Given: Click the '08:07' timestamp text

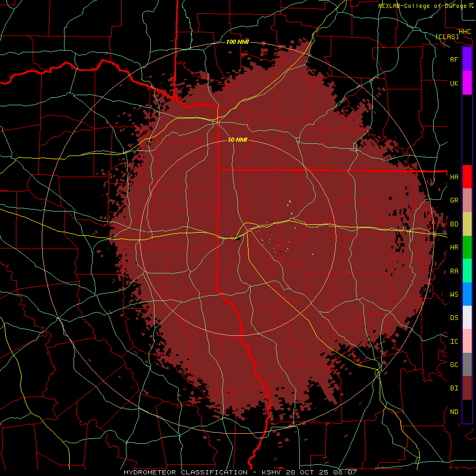Looking at the screenshot, I should (344, 472).
